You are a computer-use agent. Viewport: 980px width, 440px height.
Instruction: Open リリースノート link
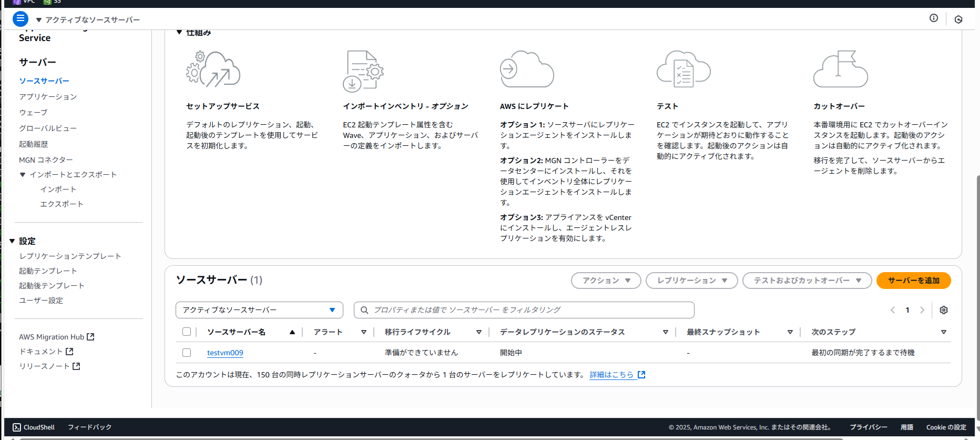44,366
